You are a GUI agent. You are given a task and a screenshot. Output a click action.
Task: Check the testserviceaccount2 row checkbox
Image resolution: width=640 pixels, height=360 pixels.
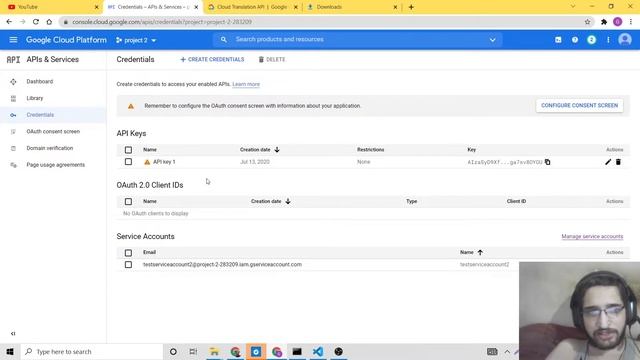coord(128,264)
